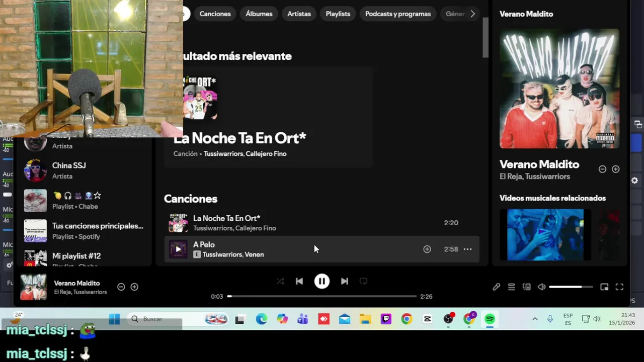Open more options for A Pelo
The height and width of the screenshot is (362, 644).
coord(467,249)
